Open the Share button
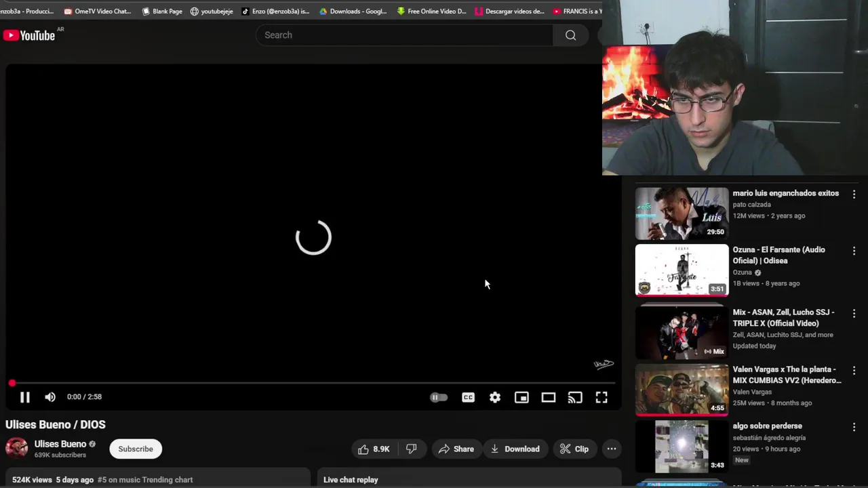Screen dimensions: 868x488 pyautogui.click(x=456, y=449)
